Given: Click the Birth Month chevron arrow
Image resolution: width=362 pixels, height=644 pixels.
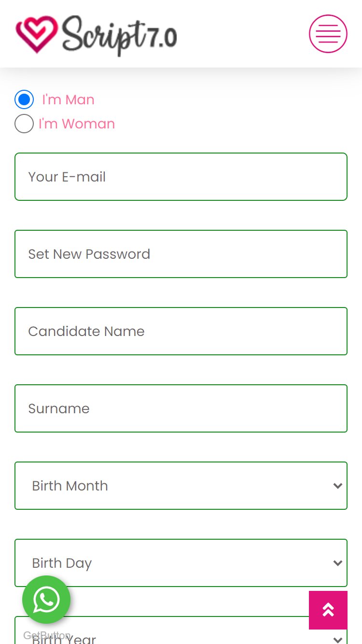Looking at the screenshot, I should coord(337,486).
